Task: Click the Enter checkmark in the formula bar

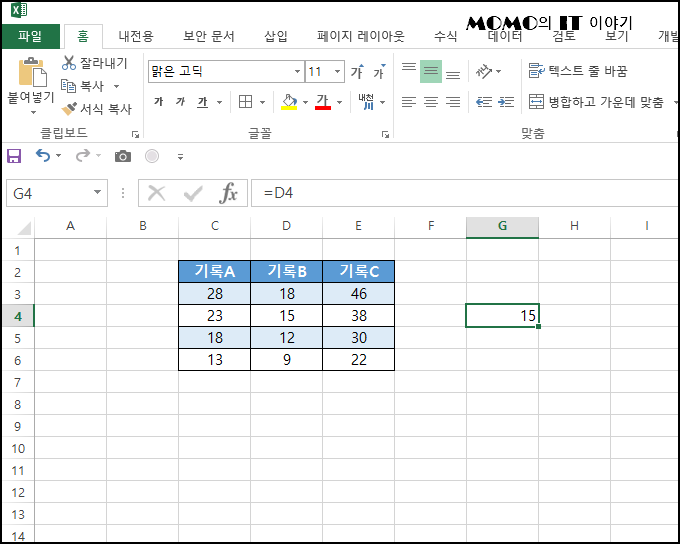Action: click(x=193, y=193)
